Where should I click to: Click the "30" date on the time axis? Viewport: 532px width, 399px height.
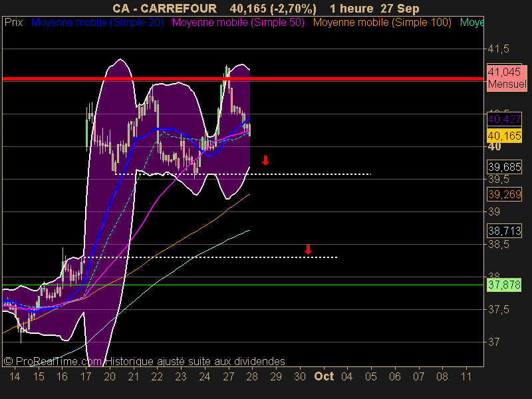click(300, 376)
